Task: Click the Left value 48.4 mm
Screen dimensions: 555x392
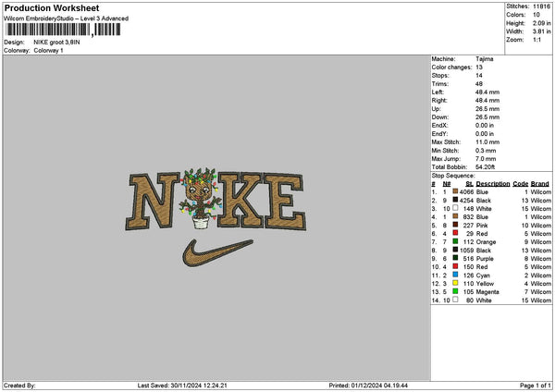Action: click(487, 92)
